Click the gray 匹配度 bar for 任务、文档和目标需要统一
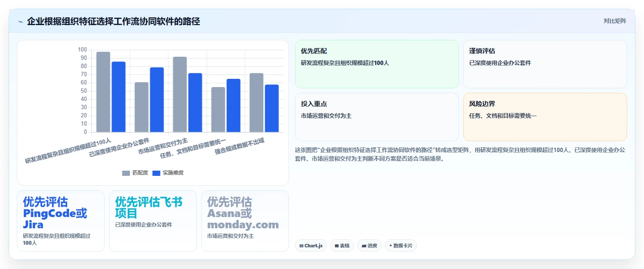This screenshot has height=269, width=644. click(218, 110)
